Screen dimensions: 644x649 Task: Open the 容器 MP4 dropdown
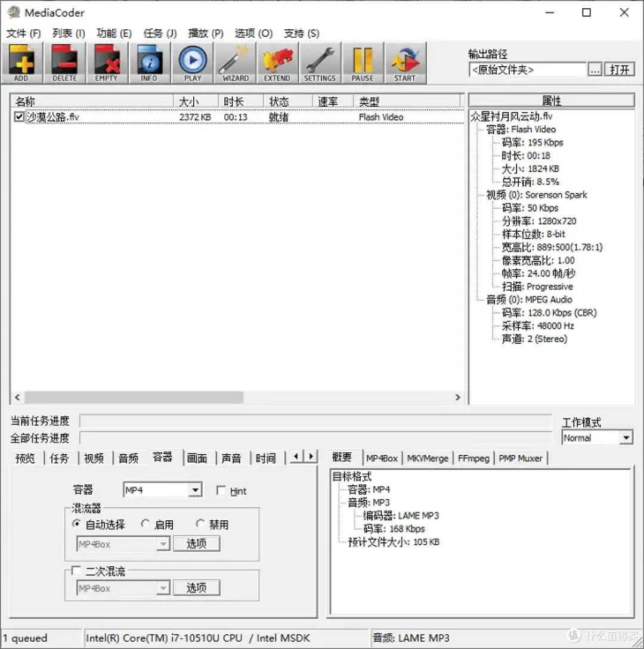pos(195,490)
